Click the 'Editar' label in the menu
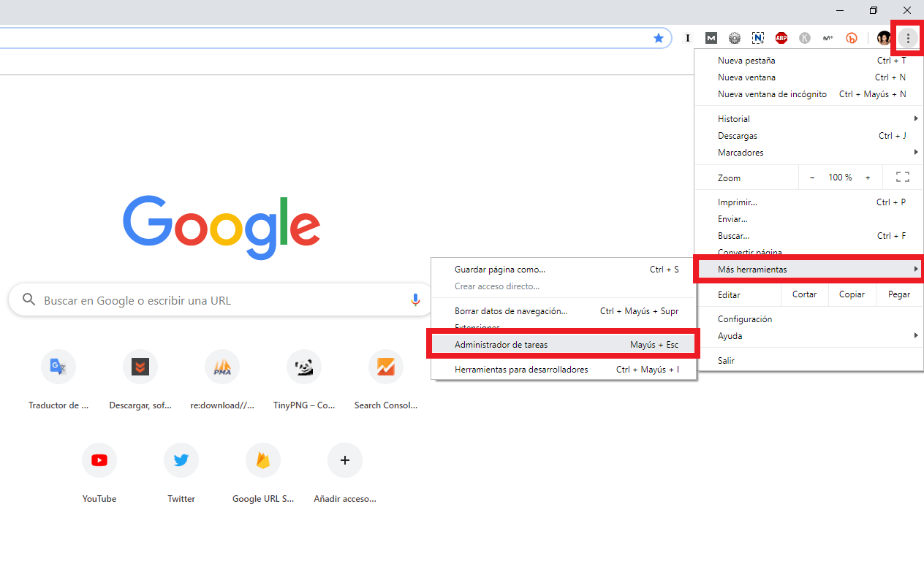The image size is (924, 561). (x=729, y=295)
